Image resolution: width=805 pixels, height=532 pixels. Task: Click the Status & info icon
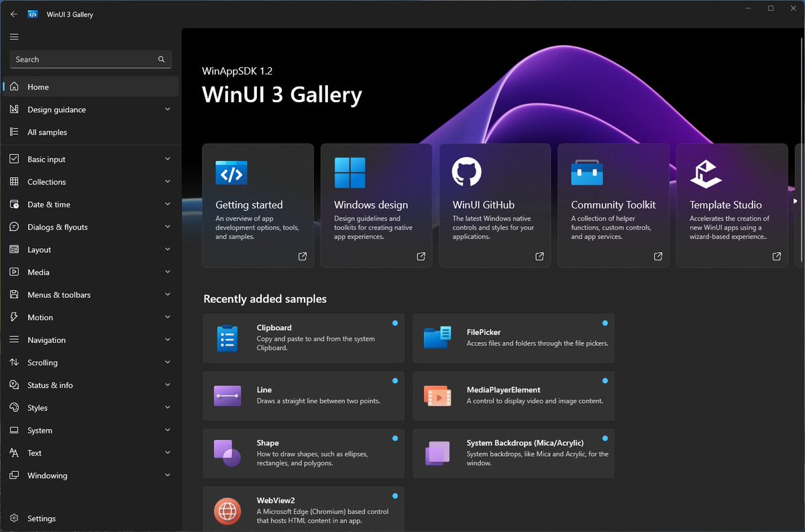(x=14, y=385)
